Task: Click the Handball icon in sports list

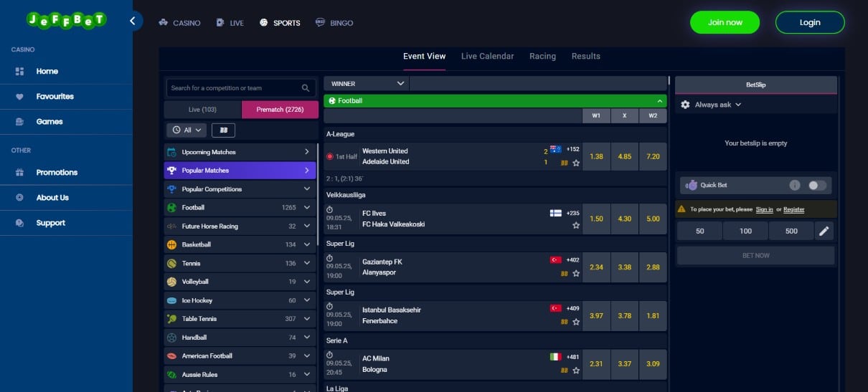Action: (171, 338)
